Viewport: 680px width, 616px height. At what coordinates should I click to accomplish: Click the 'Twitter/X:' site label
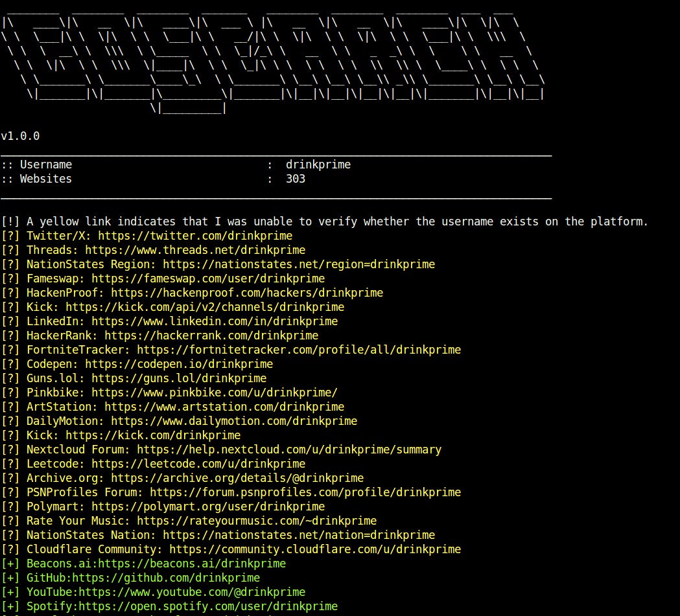click(59, 236)
